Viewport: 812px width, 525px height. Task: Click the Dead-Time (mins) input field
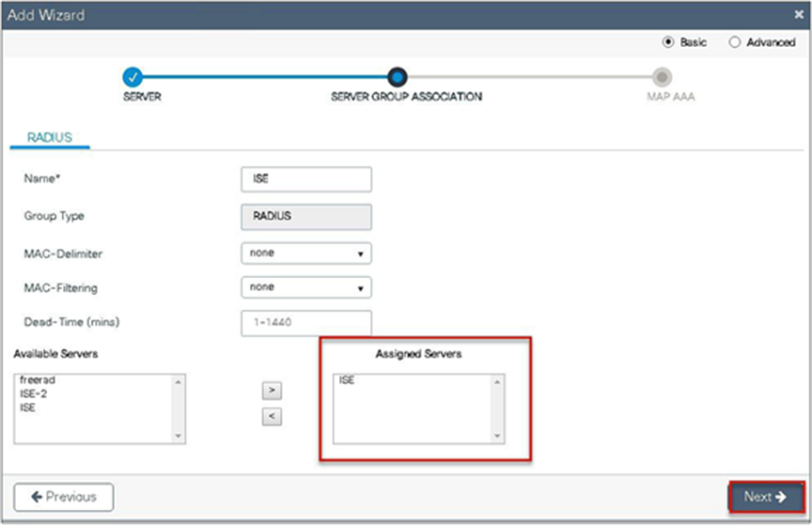[306, 322]
